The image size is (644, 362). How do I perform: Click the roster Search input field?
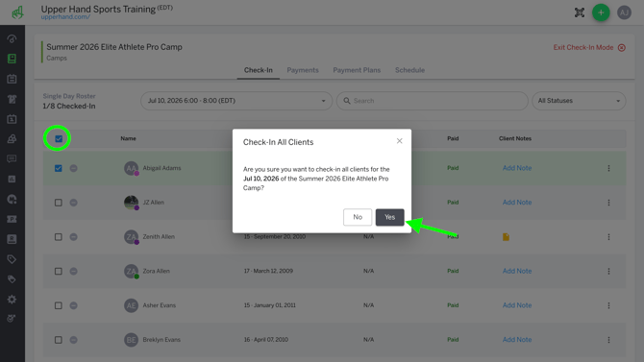pyautogui.click(x=433, y=101)
